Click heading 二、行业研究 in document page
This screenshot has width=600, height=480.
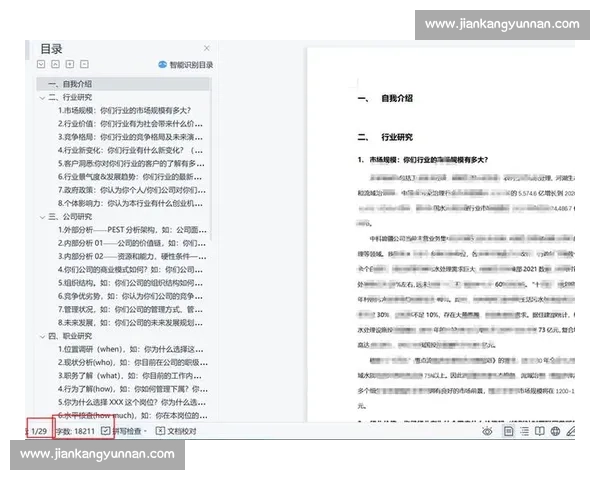pyautogui.click(x=385, y=137)
